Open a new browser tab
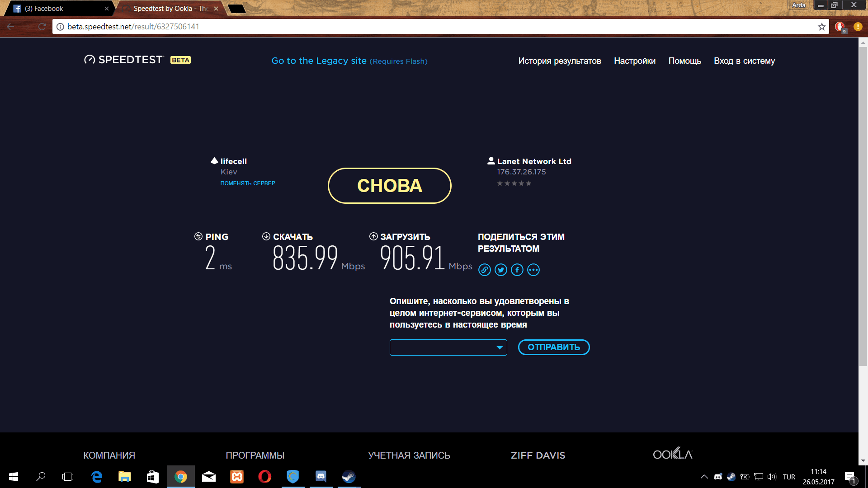Screen dimensions: 868x488 [x=236, y=9]
